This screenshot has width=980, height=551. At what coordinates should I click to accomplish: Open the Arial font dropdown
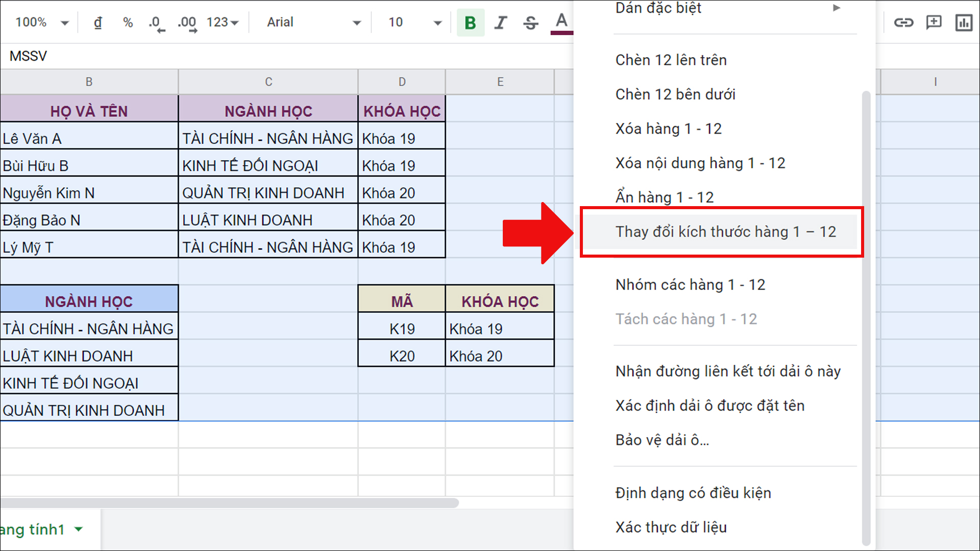tap(311, 22)
